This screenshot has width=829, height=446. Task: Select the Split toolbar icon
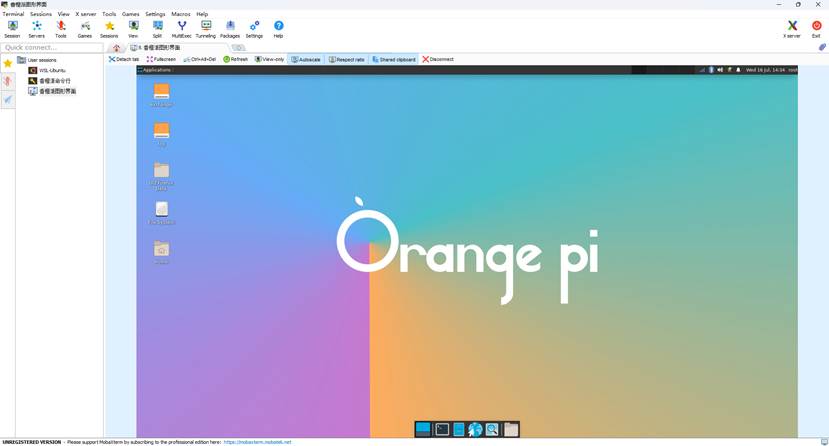(x=158, y=29)
